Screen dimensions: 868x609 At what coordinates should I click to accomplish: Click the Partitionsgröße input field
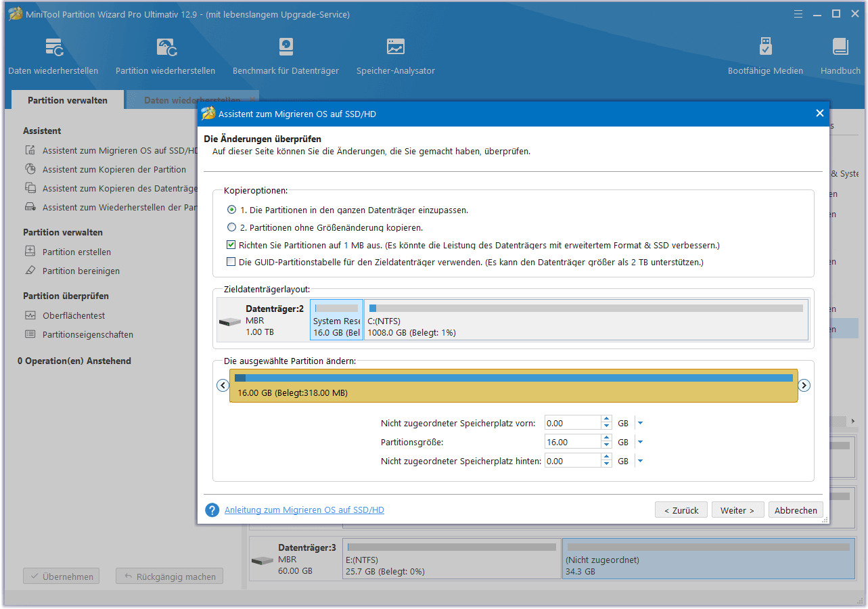click(x=573, y=442)
